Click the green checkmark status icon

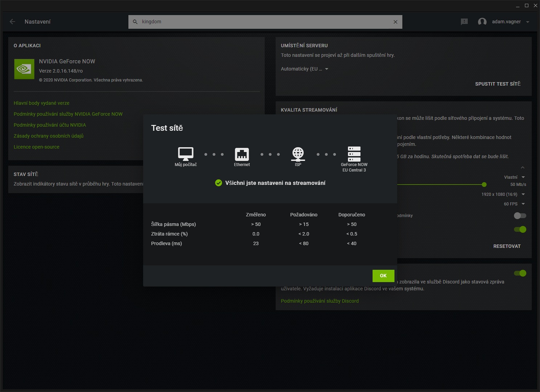click(219, 183)
